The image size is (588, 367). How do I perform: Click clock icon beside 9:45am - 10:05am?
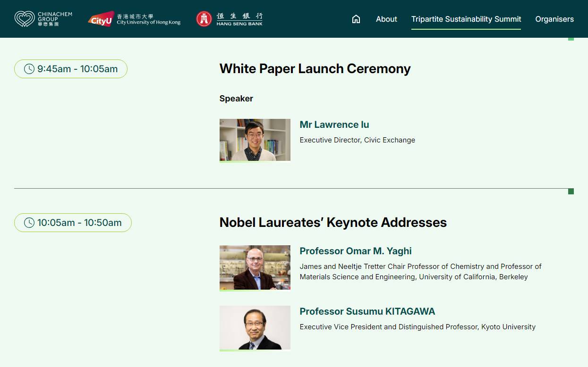pos(29,69)
